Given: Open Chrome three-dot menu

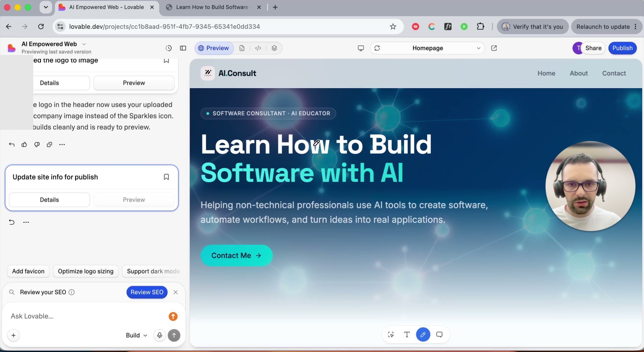Looking at the screenshot, I should pyautogui.click(x=635, y=26).
